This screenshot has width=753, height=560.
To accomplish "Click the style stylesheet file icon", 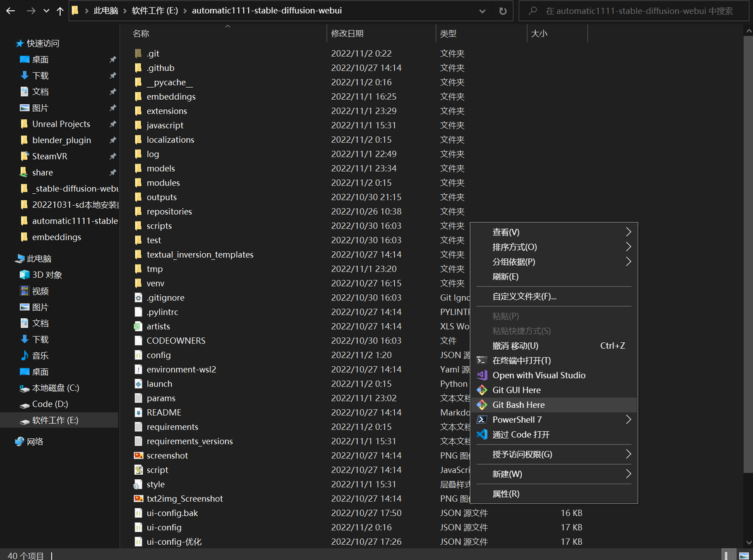I will click(x=138, y=484).
